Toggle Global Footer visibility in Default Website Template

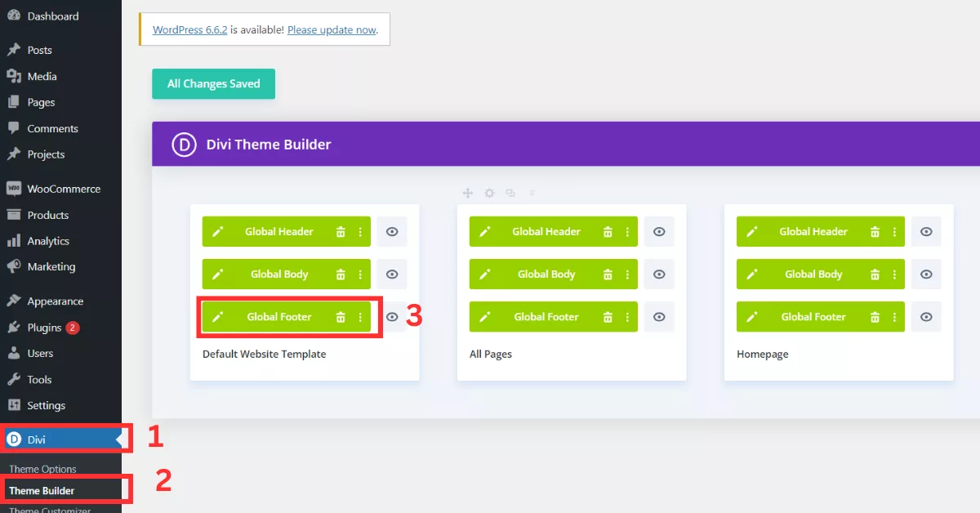tap(392, 317)
